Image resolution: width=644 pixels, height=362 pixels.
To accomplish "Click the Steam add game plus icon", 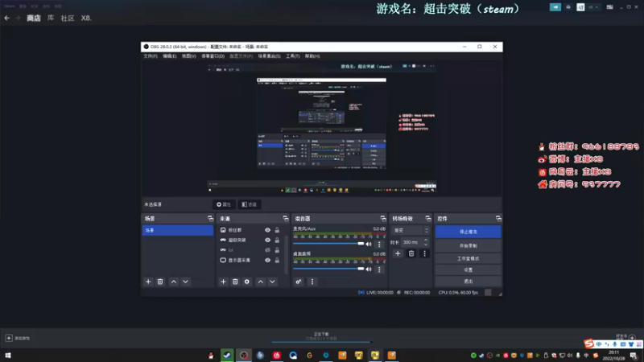I will click(x=9, y=338).
